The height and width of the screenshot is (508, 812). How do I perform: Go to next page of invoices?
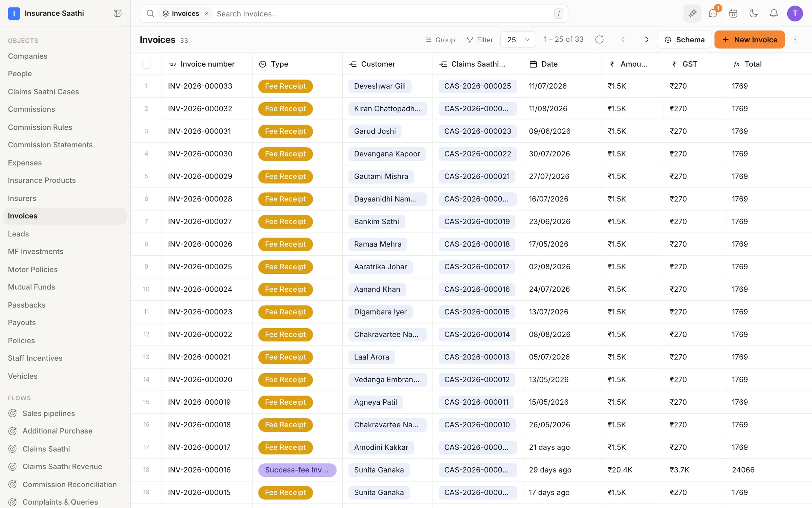[647, 40]
